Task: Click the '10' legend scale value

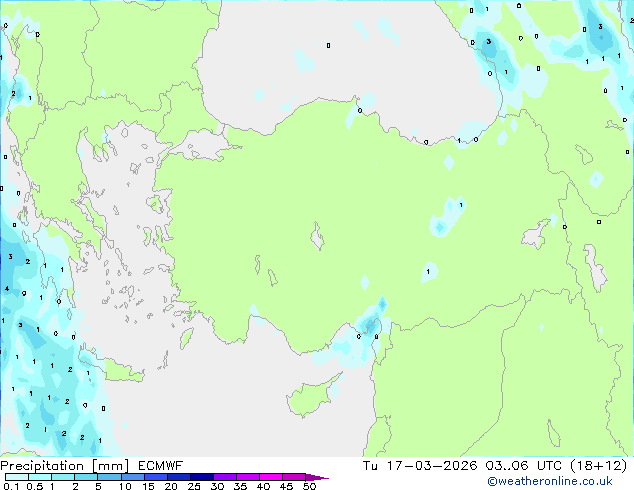Action: [125, 486]
